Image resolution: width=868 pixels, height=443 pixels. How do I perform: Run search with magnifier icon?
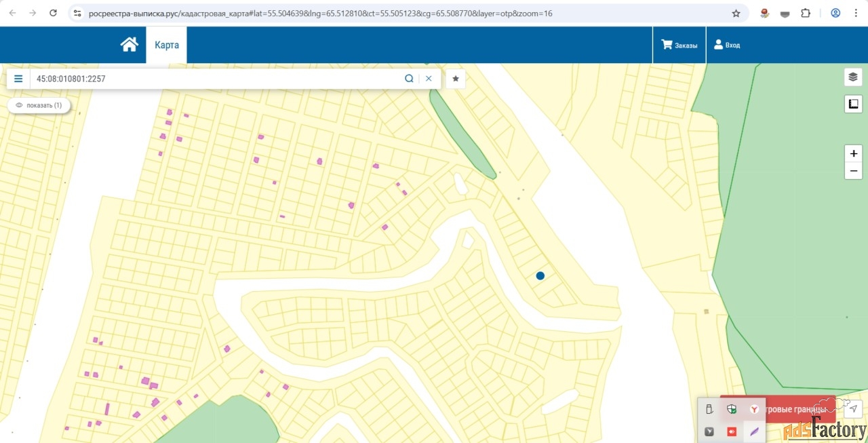click(x=409, y=79)
